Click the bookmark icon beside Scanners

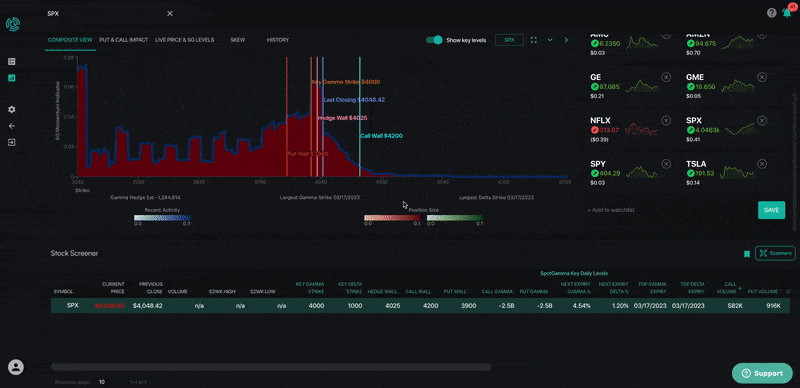click(x=746, y=254)
